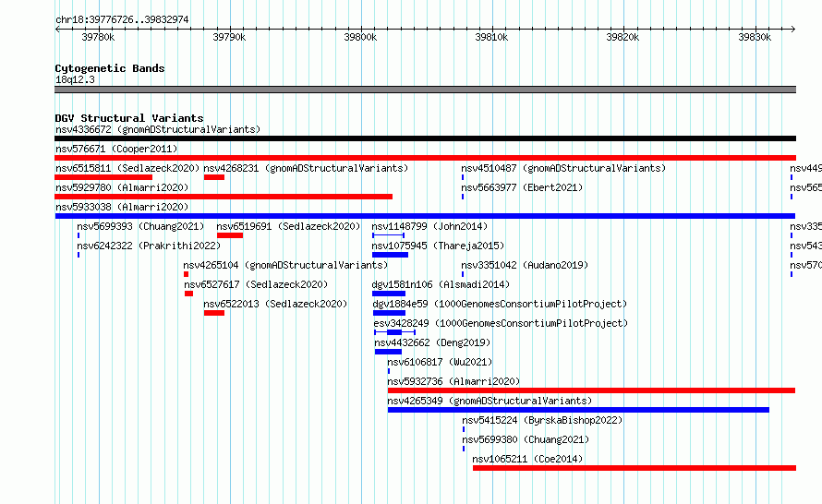The width and height of the screenshot is (822, 504).
Task: Click the red nsv4268231 variant bar
Action: 214,177
